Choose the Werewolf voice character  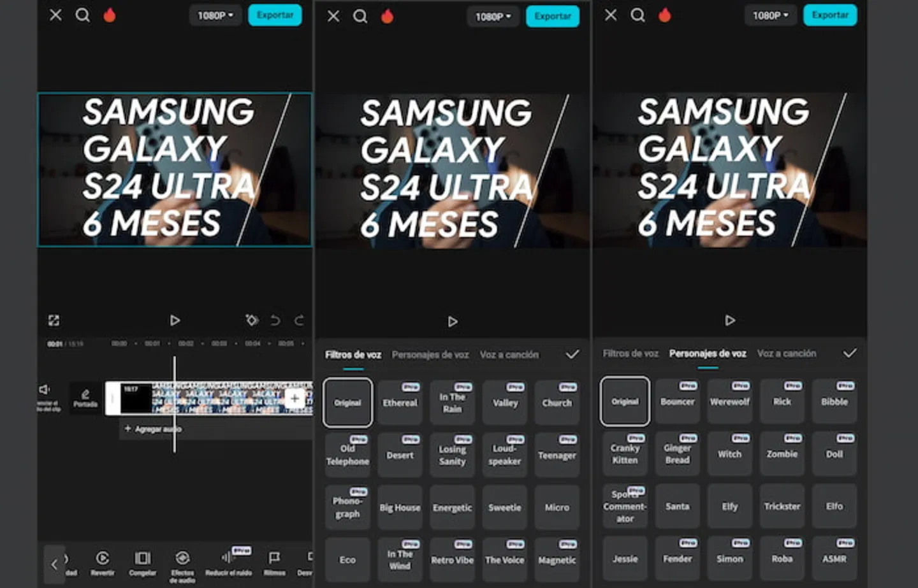730,401
